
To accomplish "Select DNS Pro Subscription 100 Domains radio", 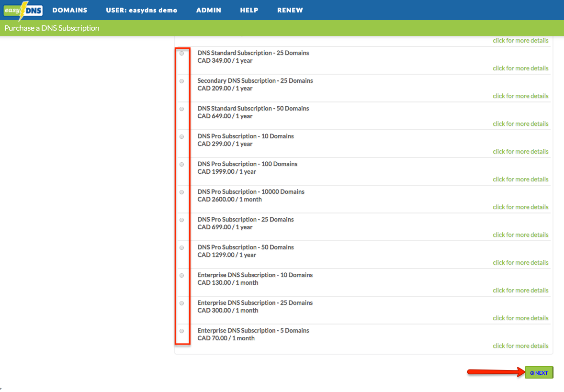I will pyautogui.click(x=181, y=164).
